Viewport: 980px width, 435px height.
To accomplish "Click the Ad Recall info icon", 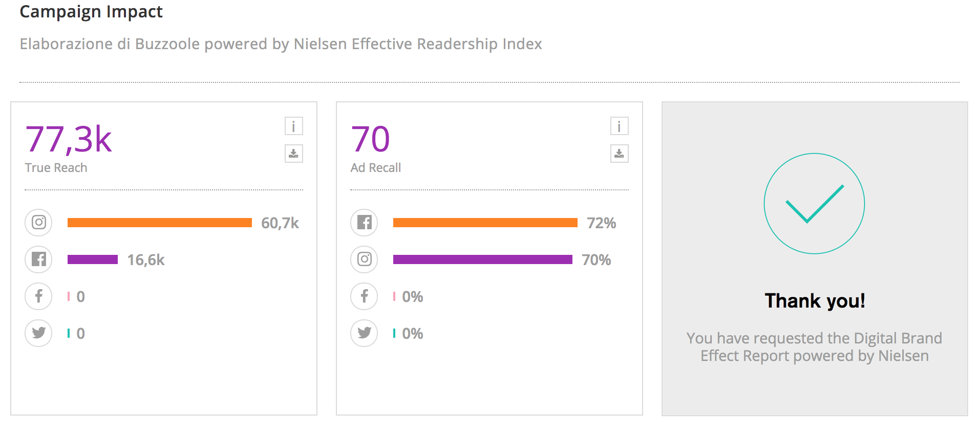I will (x=619, y=126).
